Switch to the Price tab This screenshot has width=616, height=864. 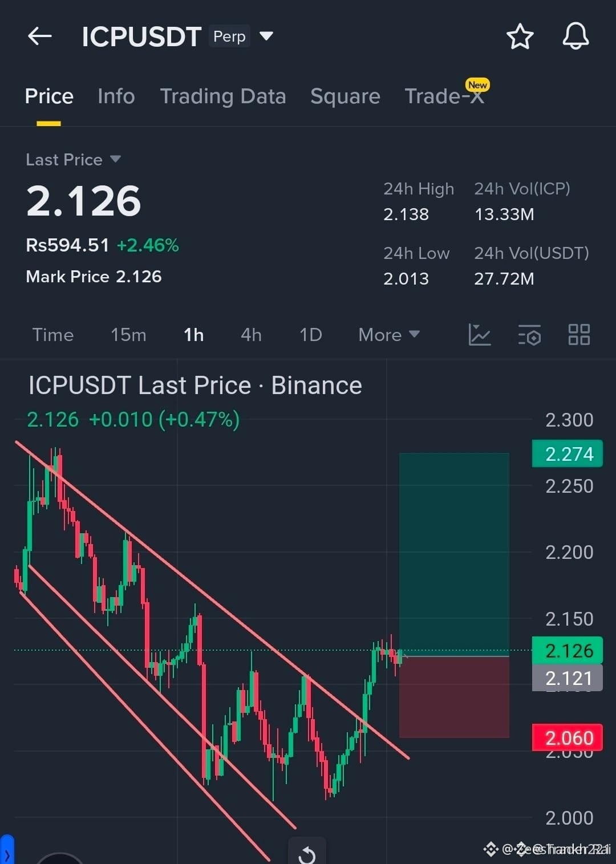49,96
